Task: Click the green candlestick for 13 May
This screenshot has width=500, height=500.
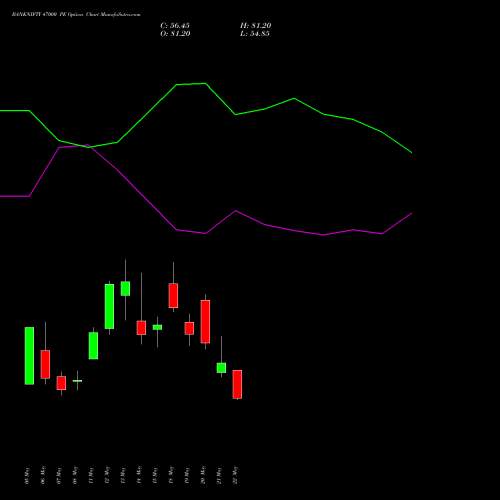Action: 125,288
